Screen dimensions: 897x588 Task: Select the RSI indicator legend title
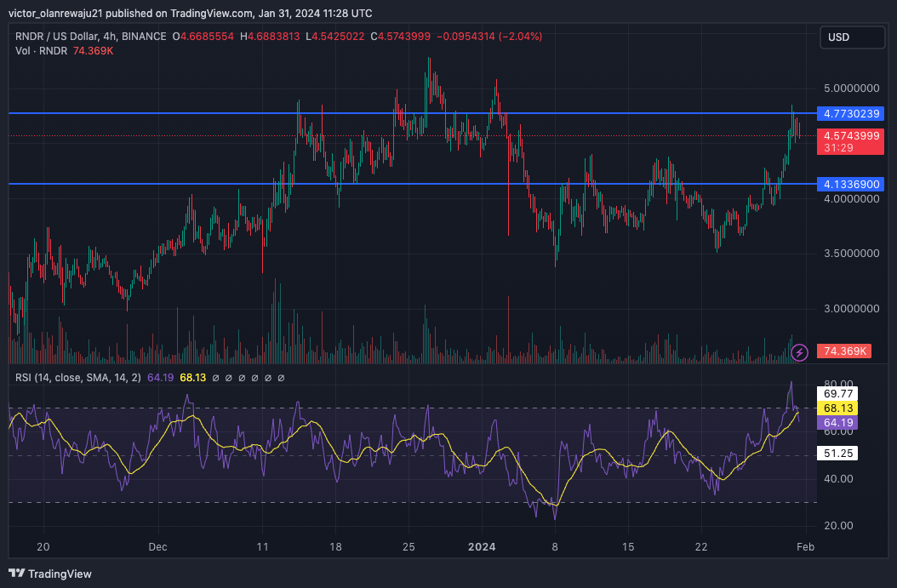click(x=77, y=378)
